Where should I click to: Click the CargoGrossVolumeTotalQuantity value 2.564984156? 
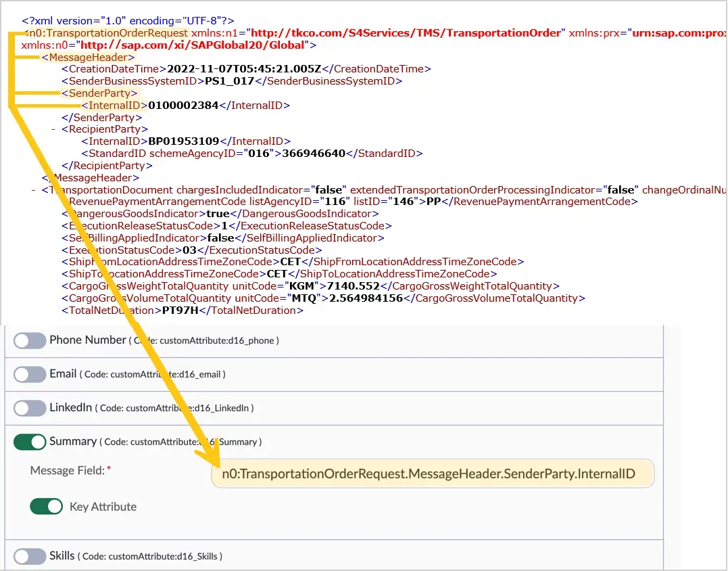tap(366, 298)
